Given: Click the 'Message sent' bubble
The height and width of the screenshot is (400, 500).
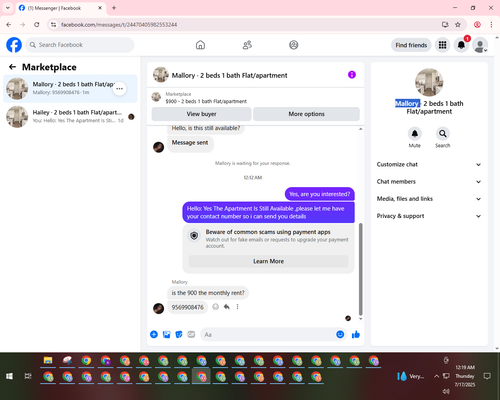Looking at the screenshot, I should 190,143.
